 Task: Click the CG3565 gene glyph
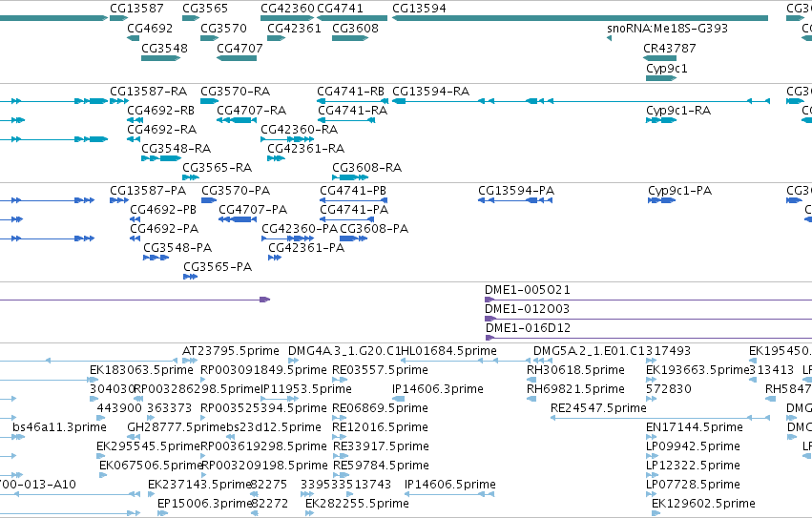click(x=191, y=18)
